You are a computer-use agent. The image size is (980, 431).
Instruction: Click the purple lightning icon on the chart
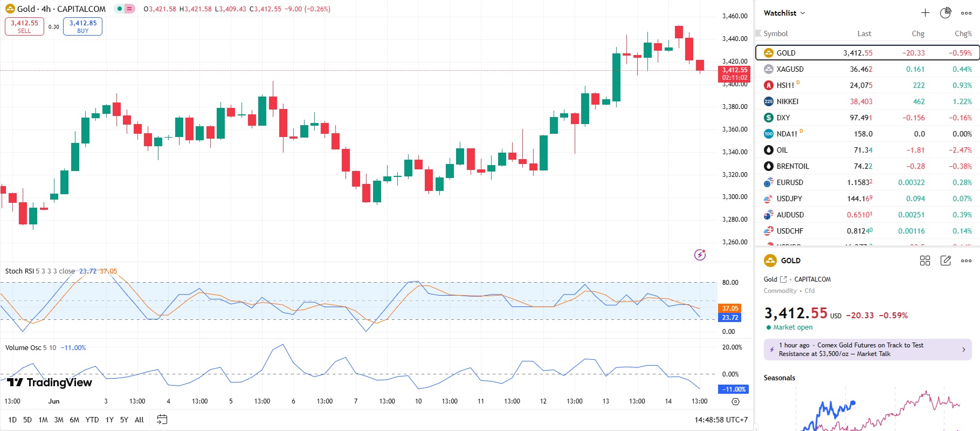[x=700, y=255]
